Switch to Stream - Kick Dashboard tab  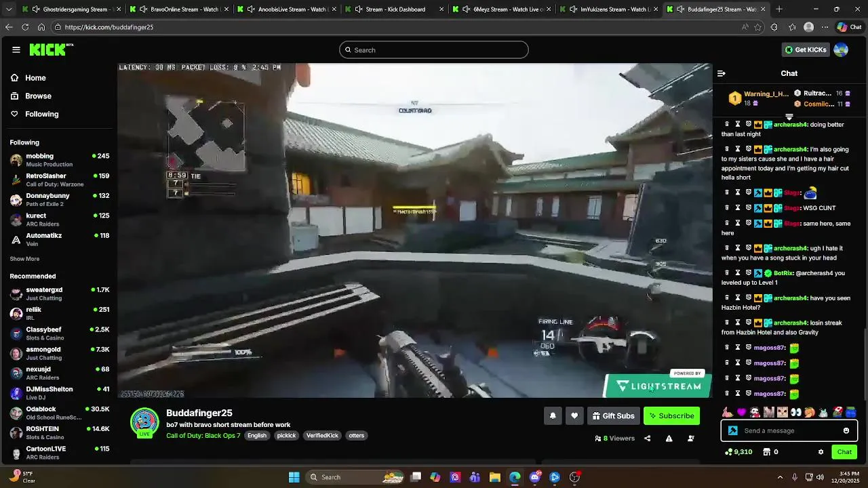click(395, 9)
